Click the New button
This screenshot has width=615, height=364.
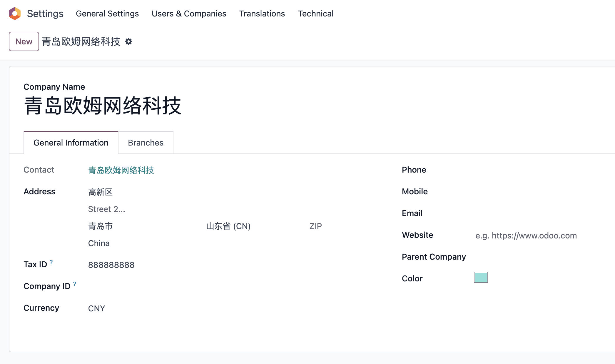point(24,41)
